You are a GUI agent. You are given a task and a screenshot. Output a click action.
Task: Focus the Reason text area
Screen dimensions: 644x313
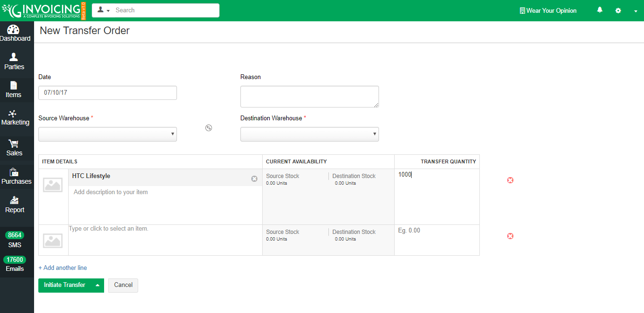point(309,97)
